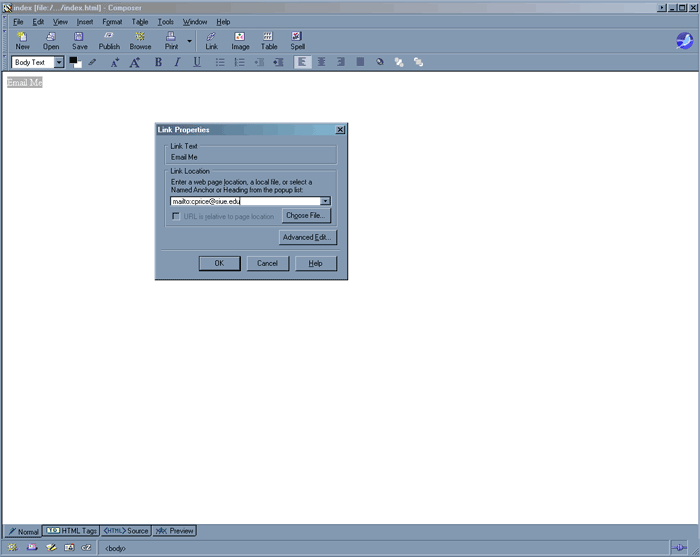This screenshot has width=700, height=557.
Task: Toggle URL is relative to page checkbox
Action: pos(176,216)
